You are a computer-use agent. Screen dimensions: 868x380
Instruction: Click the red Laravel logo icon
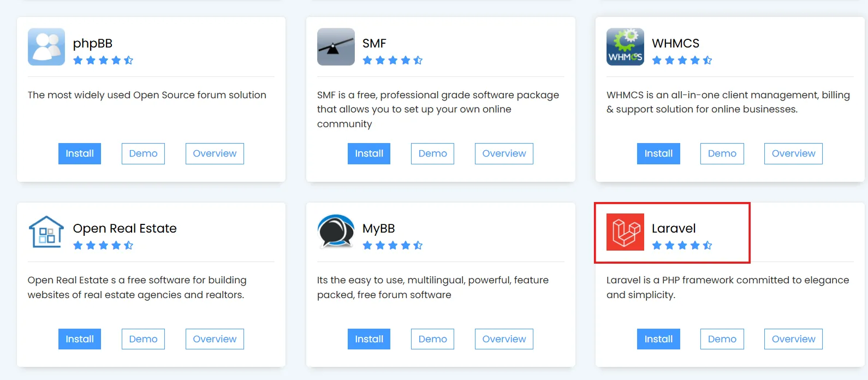point(625,232)
